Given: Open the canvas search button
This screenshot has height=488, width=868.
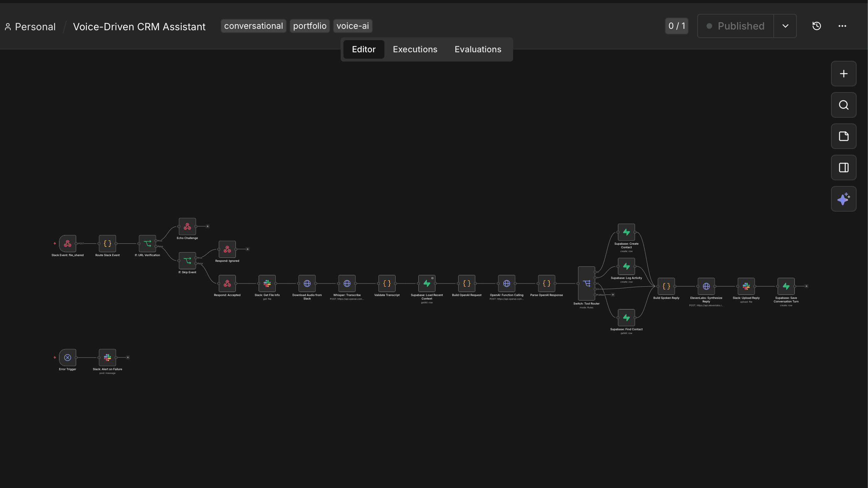Looking at the screenshot, I should 844,105.
